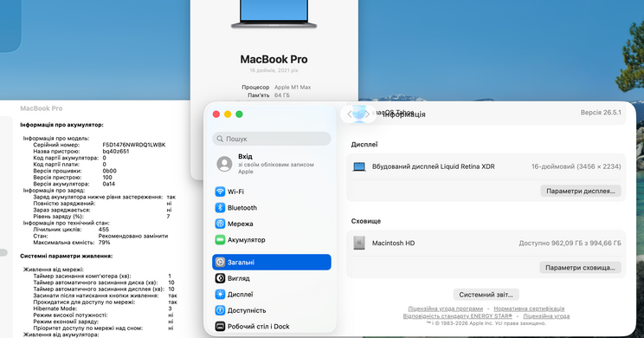The width and height of the screenshot is (644, 338).
Task: Click the Macintosh HD drive icon
Action: (x=359, y=243)
